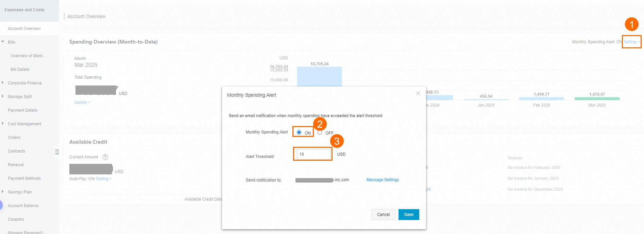Click the 'Available Credit' heading
The height and width of the screenshot is (234, 644).
[x=88, y=142]
